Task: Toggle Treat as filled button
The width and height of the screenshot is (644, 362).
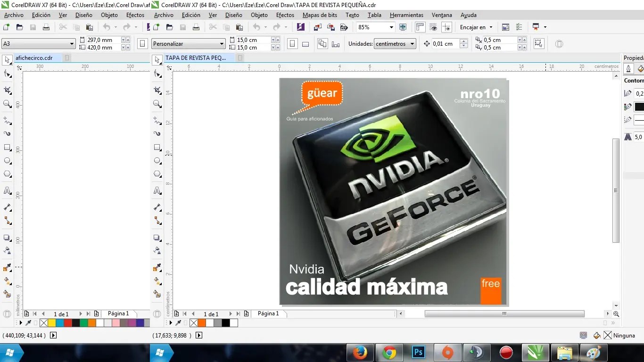Action: coord(538,44)
